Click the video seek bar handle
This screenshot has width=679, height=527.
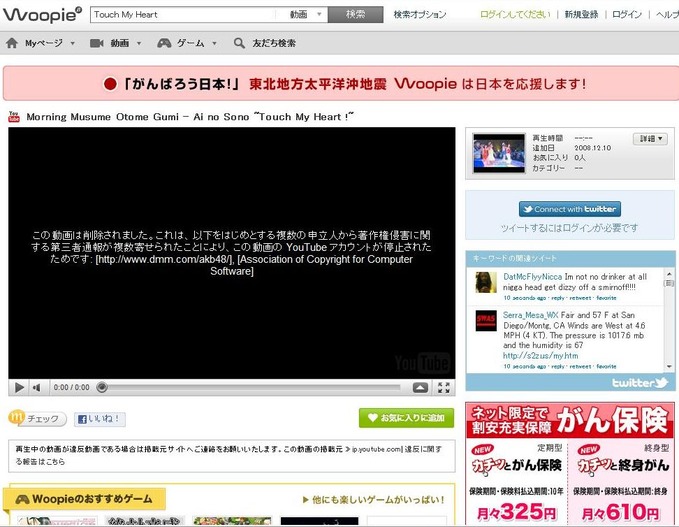[102, 387]
